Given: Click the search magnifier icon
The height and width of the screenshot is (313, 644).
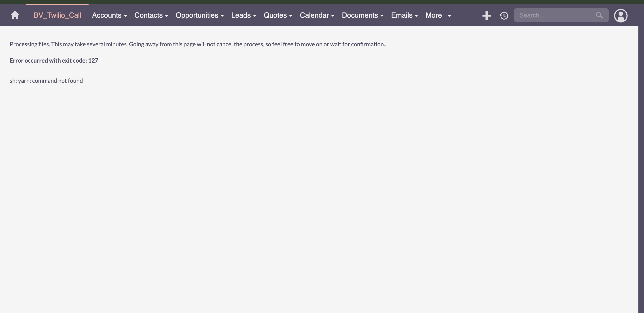Looking at the screenshot, I should pos(599,15).
